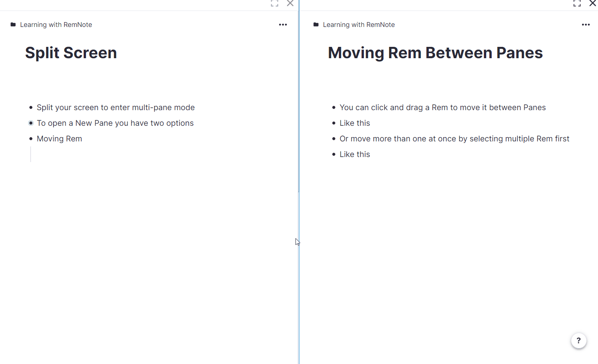
Task: Expand 'To open a New Pane' bullet
Action: [31, 123]
